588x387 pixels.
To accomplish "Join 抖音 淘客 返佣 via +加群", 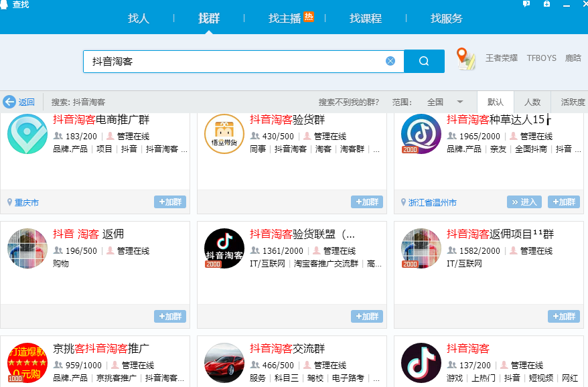I will pyautogui.click(x=170, y=316).
